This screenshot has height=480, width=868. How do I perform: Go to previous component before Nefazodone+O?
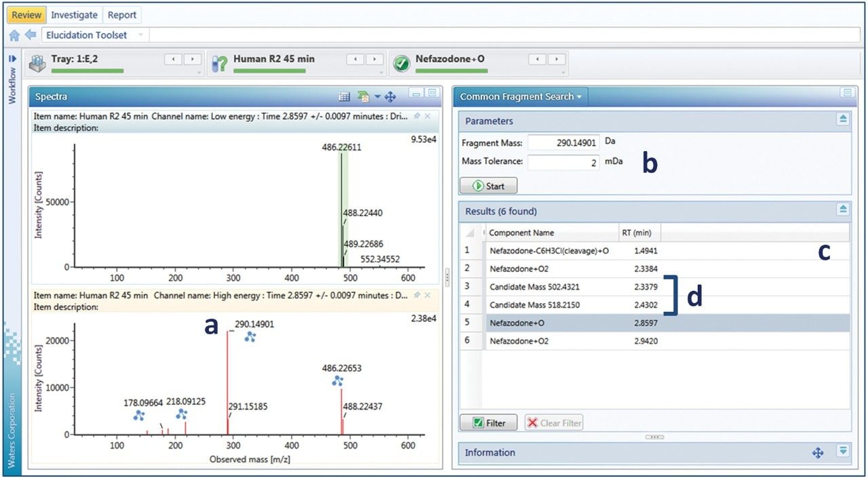537,60
